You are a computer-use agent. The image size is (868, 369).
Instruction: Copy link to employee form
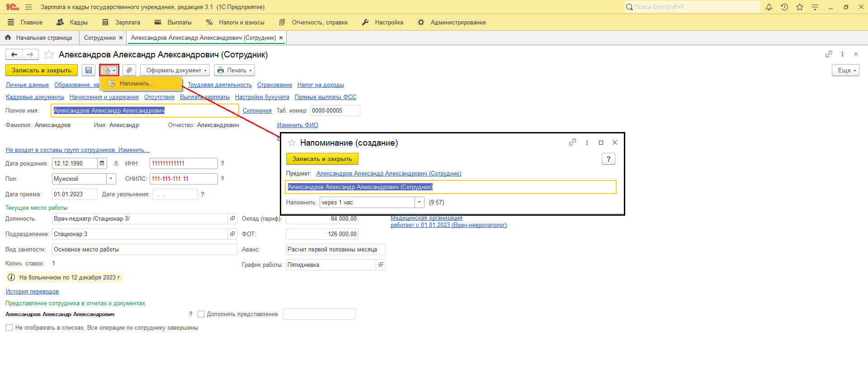pyautogui.click(x=829, y=54)
